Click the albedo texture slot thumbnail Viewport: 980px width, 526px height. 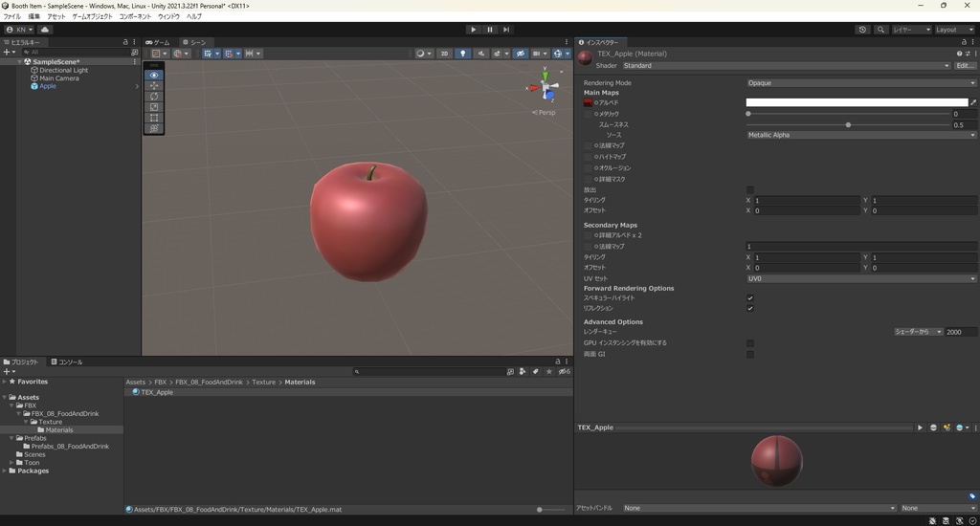[588, 102]
